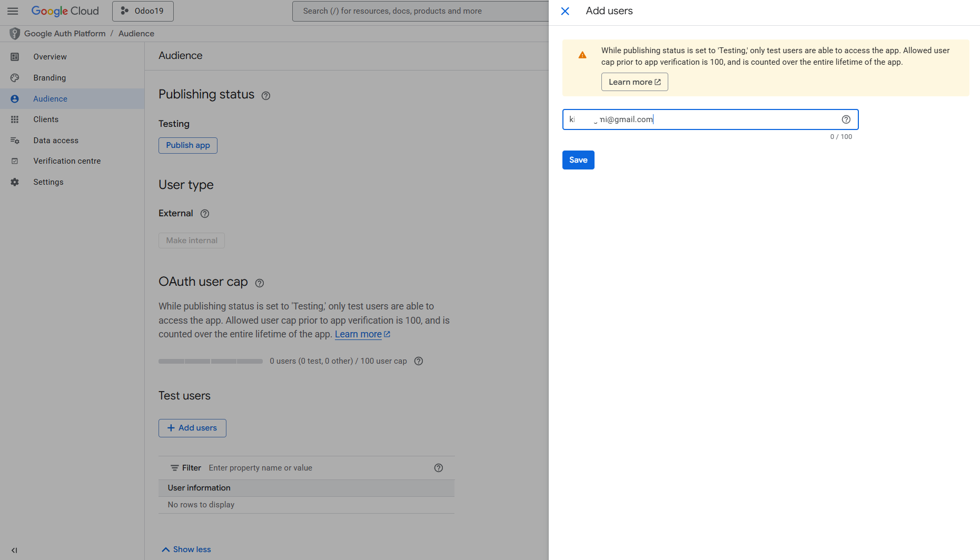Click the Google Auth Platform breadcrumb

[x=65, y=34]
